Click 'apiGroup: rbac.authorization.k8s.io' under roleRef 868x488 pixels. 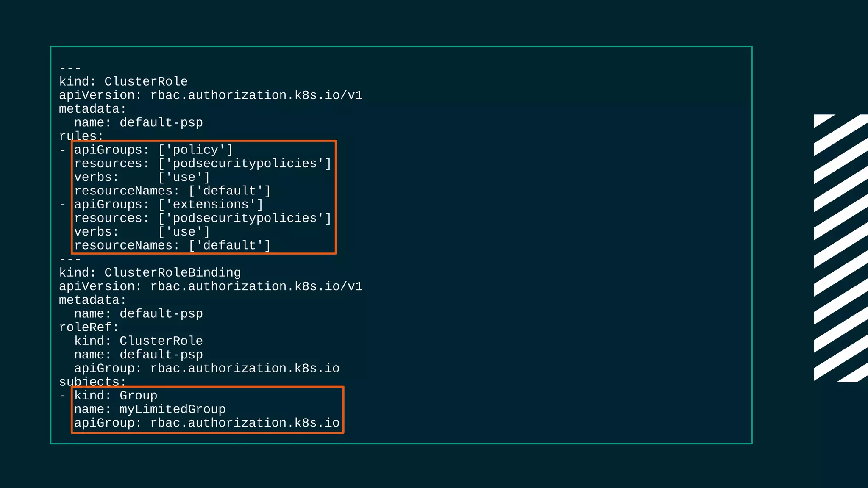pyautogui.click(x=207, y=368)
